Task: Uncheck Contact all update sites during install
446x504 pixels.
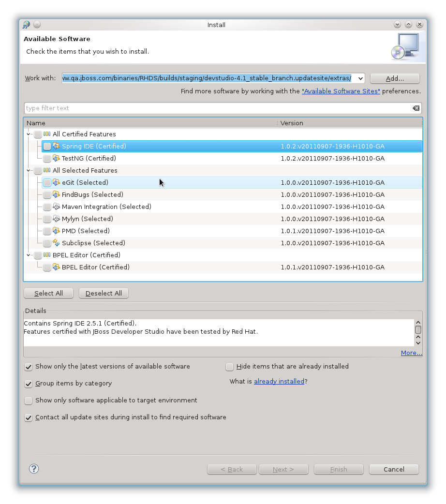Action: click(x=29, y=417)
